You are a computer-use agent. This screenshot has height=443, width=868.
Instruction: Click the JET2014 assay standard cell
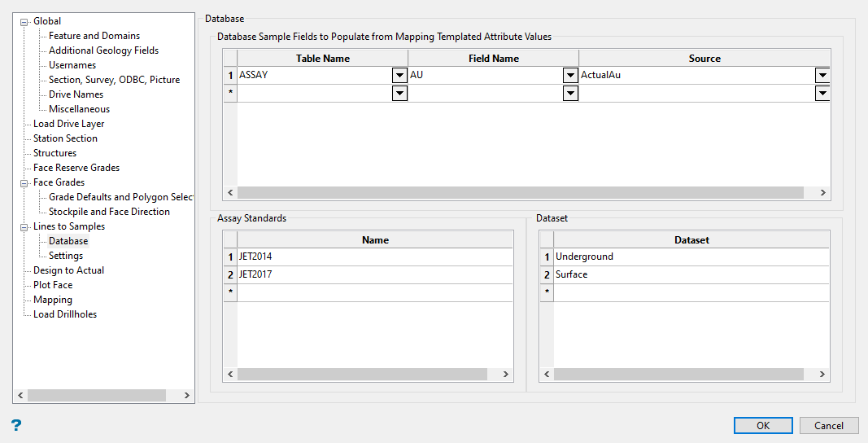coord(374,257)
